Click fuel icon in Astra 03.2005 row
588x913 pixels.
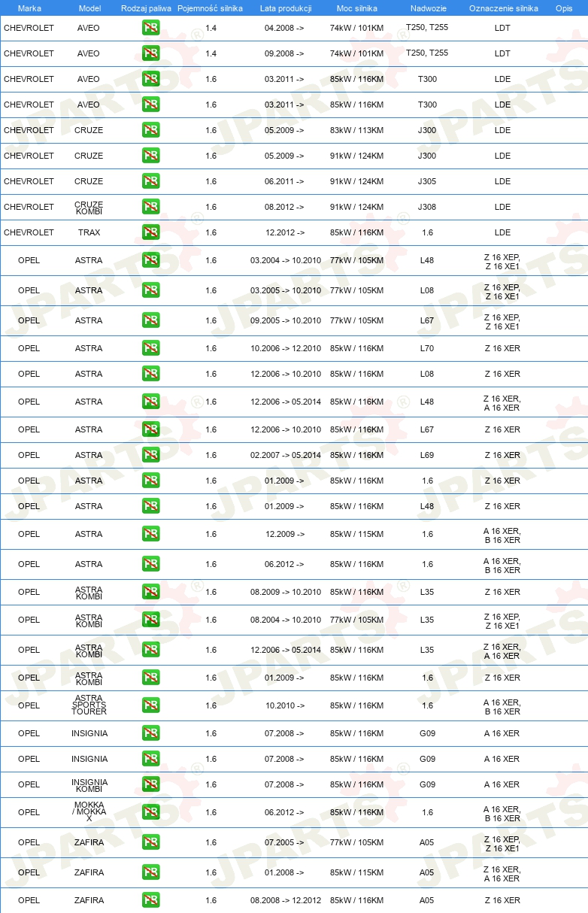click(150, 290)
